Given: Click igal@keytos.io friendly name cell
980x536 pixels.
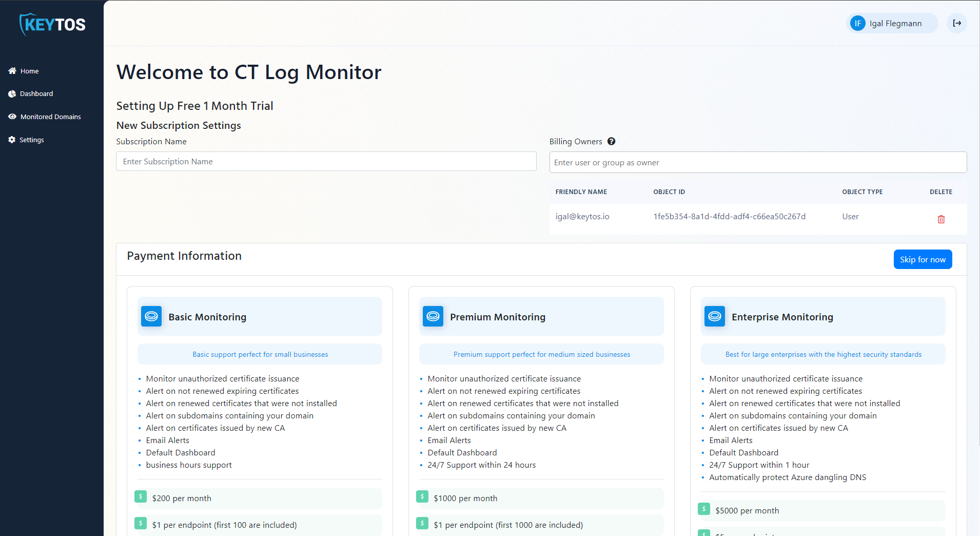Looking at the screenshot, I should pos(582,216).
